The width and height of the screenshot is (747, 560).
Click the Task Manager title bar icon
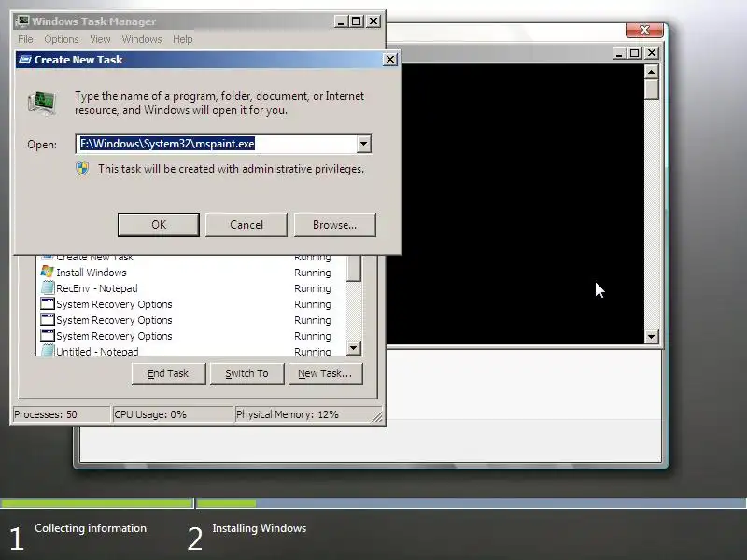coord(22,21)
